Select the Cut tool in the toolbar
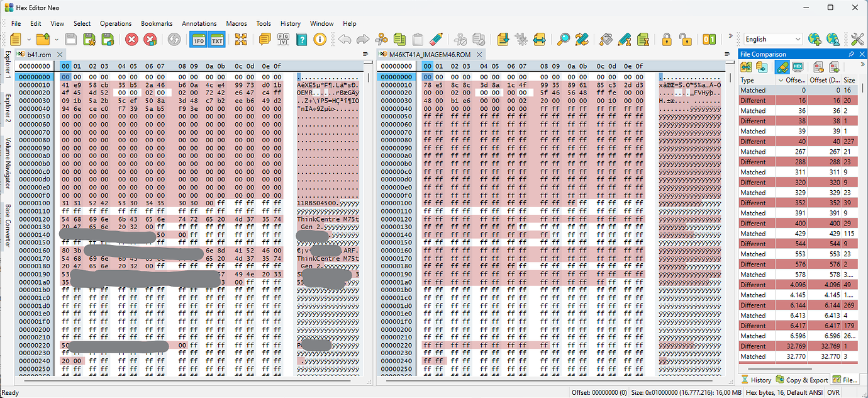Screen dimensions: 868x398 381,39
